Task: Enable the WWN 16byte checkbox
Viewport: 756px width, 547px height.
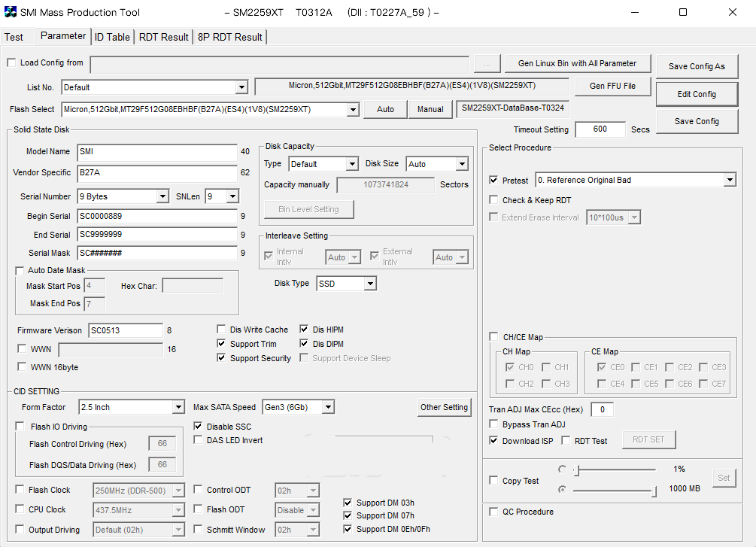Action: point(22,366)
